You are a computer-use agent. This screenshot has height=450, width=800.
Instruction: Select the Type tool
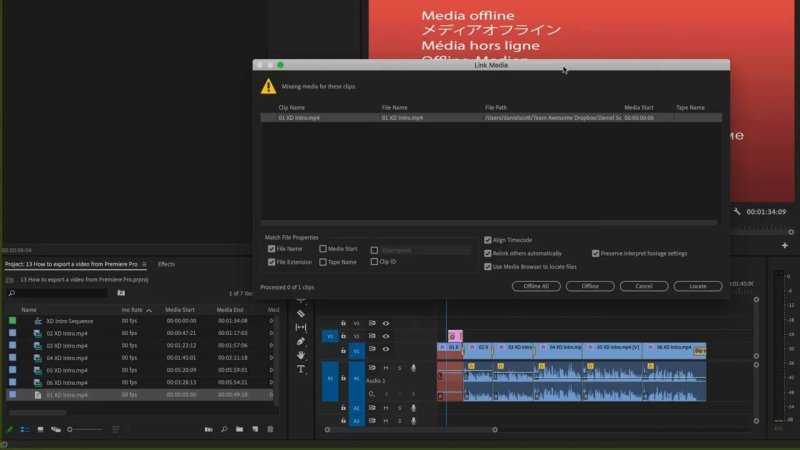click(x=301, y=369)
